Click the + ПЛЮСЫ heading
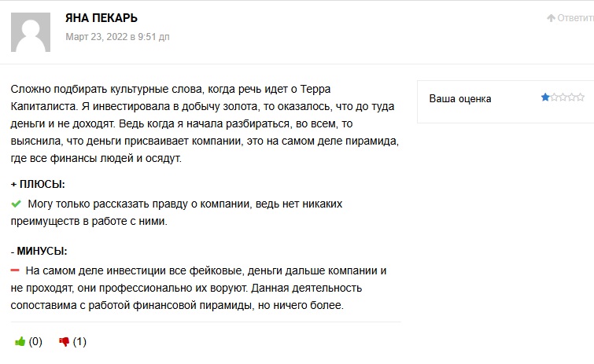 [x=38, y=184]
